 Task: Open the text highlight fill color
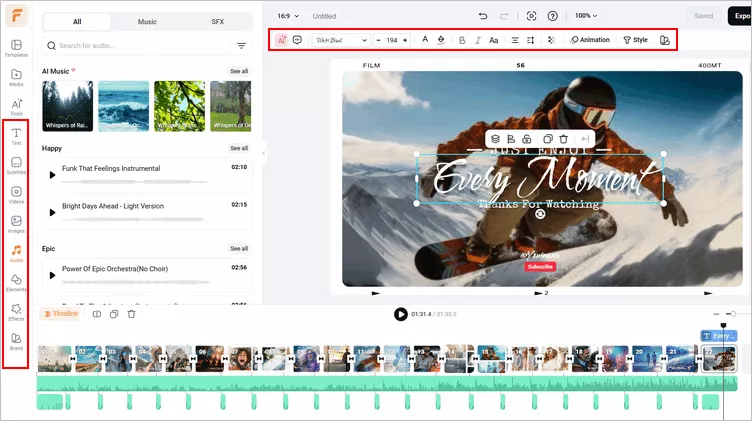(x=441, y=40)
